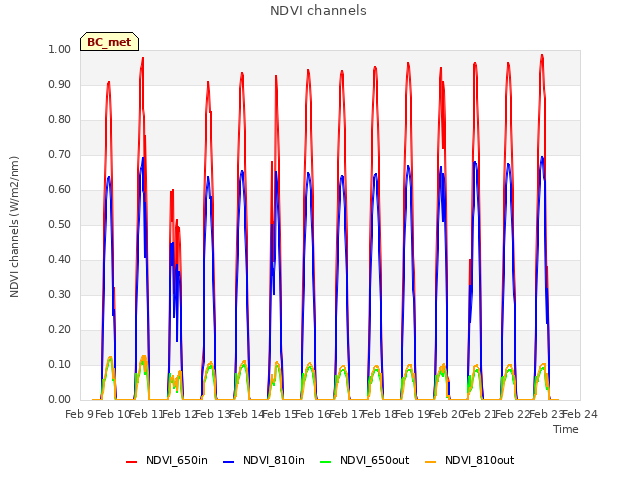Click the 0.90 y-axis tick label
640x480 pixels.
pos(60,85)
